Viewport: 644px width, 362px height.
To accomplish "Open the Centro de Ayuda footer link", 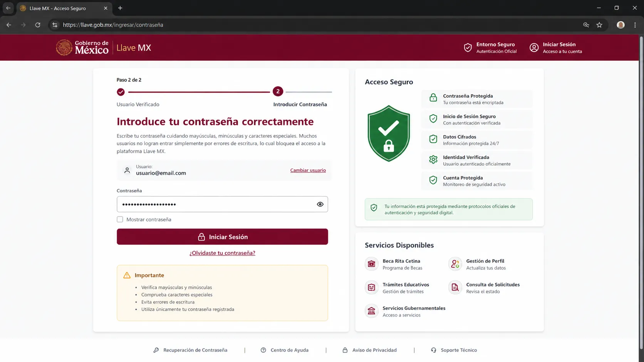I will [x=285, y=350].
